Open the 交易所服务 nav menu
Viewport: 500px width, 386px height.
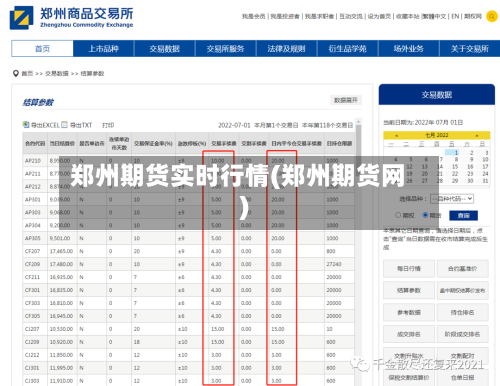[x=225, y=49]
